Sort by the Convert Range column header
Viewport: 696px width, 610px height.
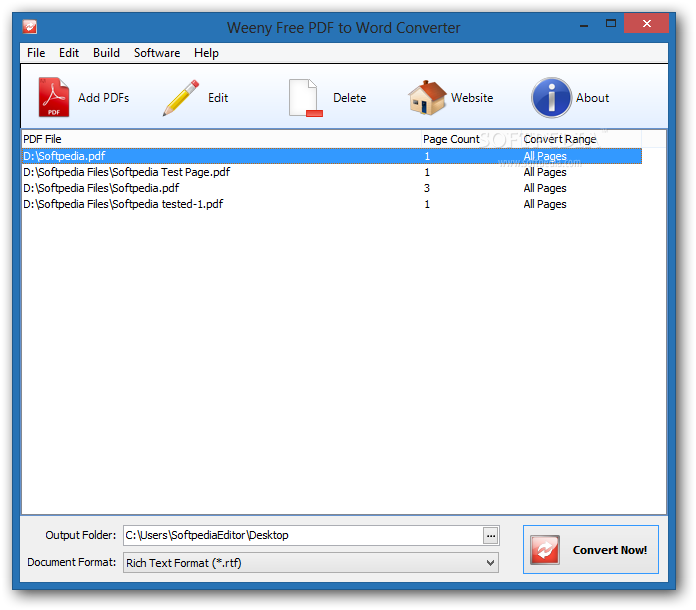581,139
